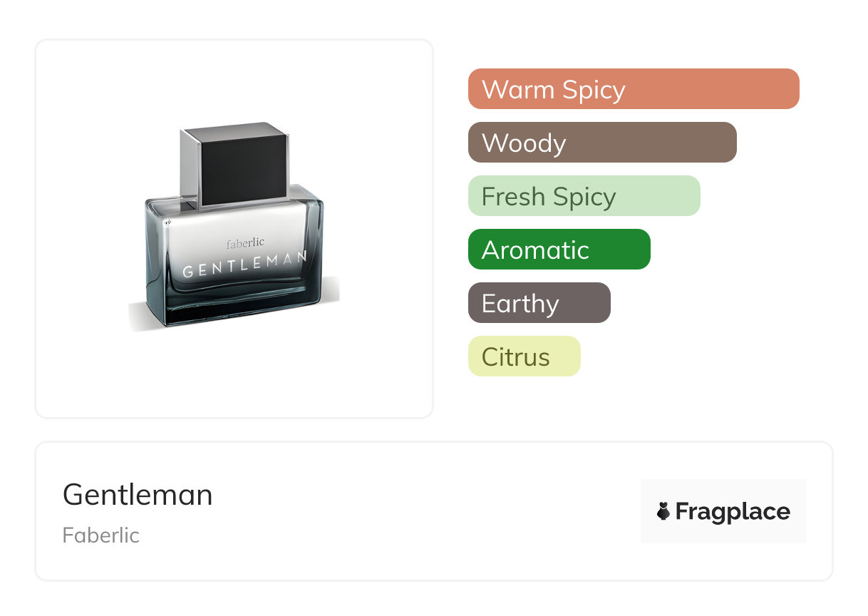Select the brown Woody accord bar

601,143
